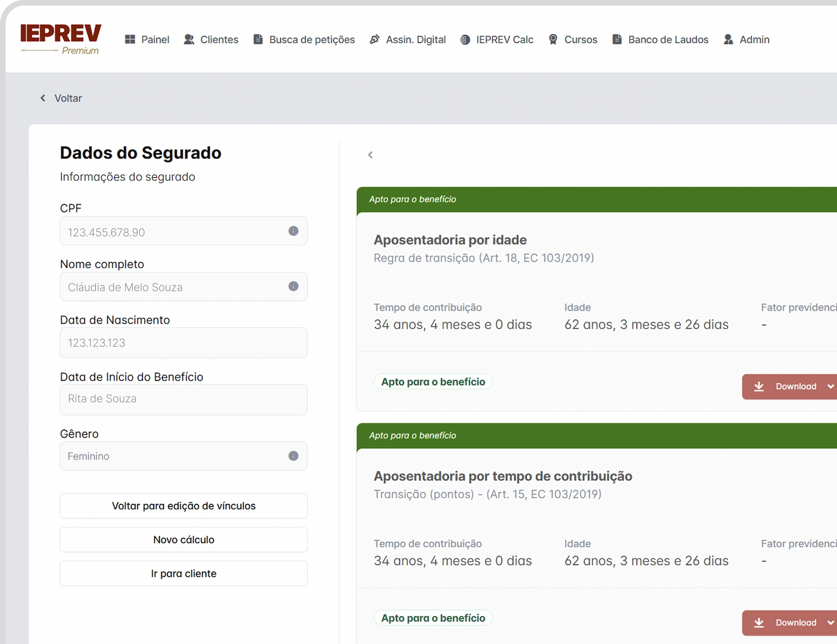The image size is (837, 644).
Task: Click the IEPREV Calc icon
Action: pyautogui.click(x=465, y=40)
